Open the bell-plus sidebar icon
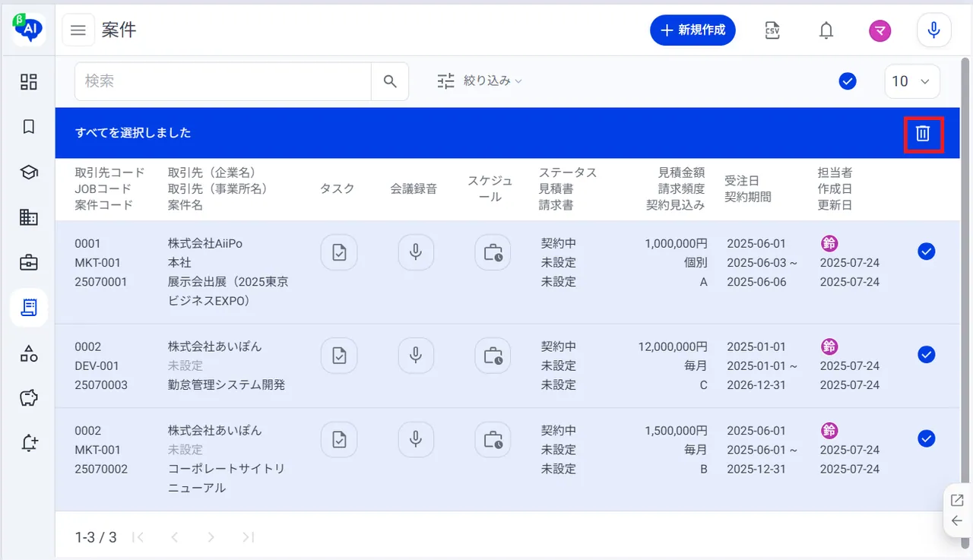The image size is (973, 560). (x=29, y=444)
